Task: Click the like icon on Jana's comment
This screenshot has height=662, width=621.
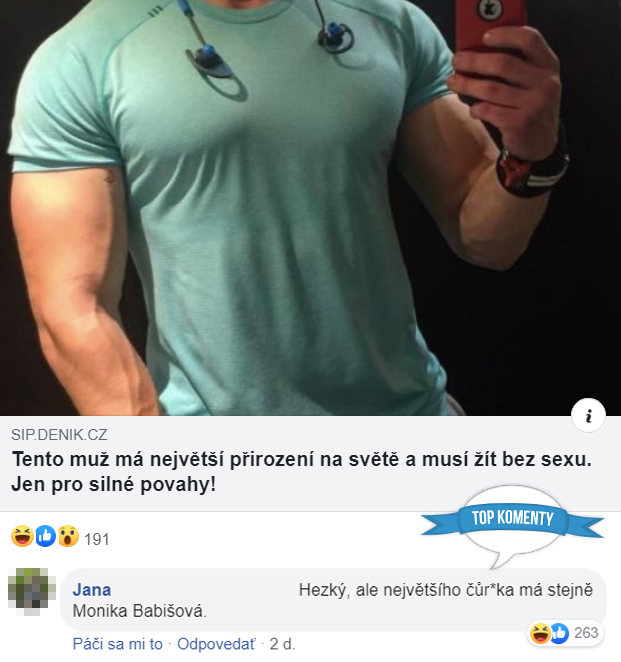Action: point(559,633)
